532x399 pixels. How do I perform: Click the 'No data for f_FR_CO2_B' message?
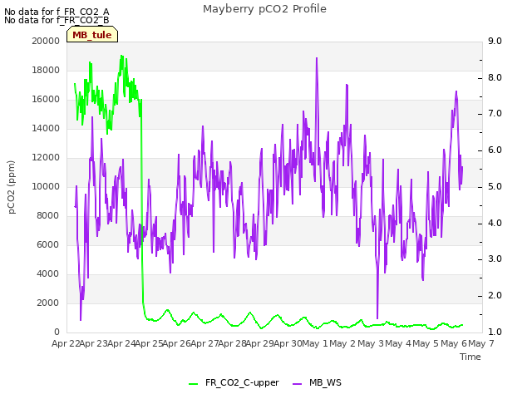[57, 20]
